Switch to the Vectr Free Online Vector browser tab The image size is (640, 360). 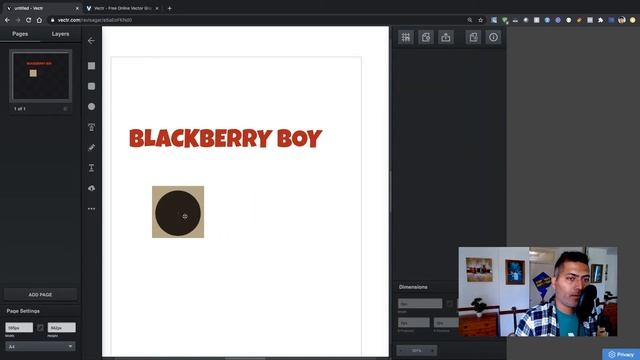pyautogui.click(x=122, y=8)
